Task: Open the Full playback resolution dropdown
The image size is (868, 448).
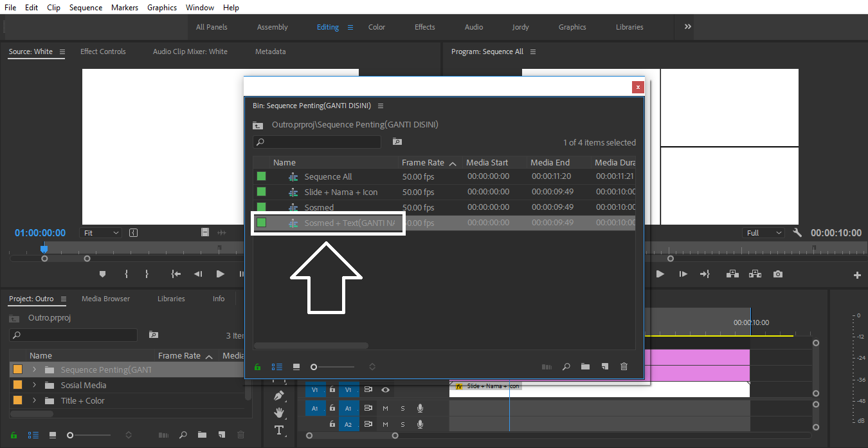Action: [764, 232]
